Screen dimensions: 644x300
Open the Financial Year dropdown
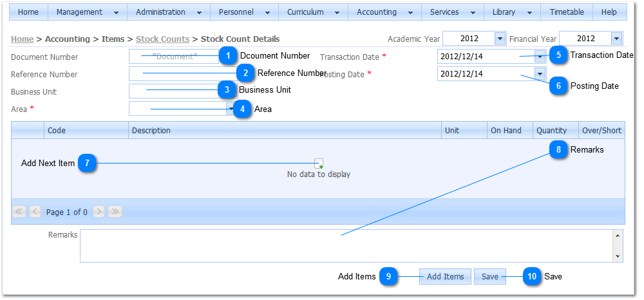(616, 39)
